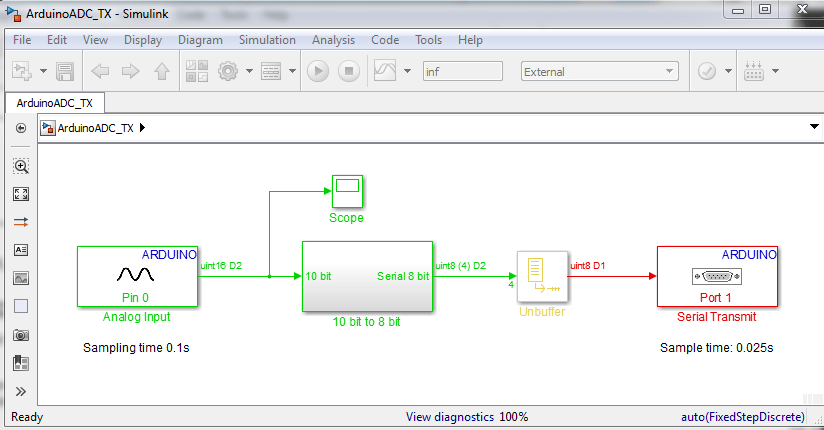
Task: Select the Unbuffer block
Action: point(542,277)
